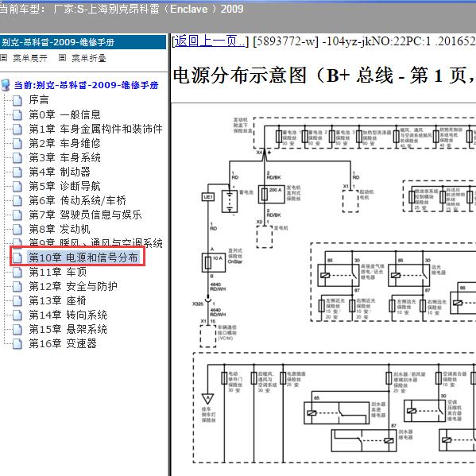Open 第7章 驾驶员信息与娱乐
The width and height of the screenshot is (476, 476).
[85, 215]
